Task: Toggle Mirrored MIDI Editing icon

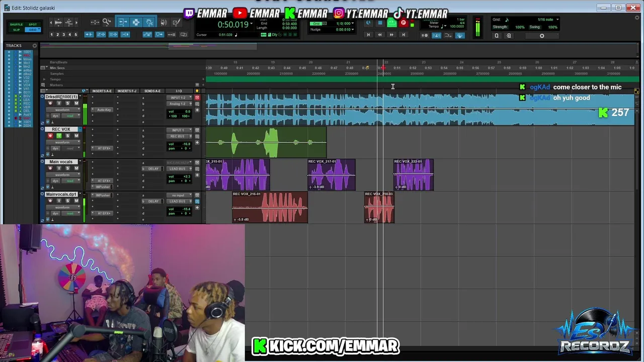Action: [x=172, y=34]
